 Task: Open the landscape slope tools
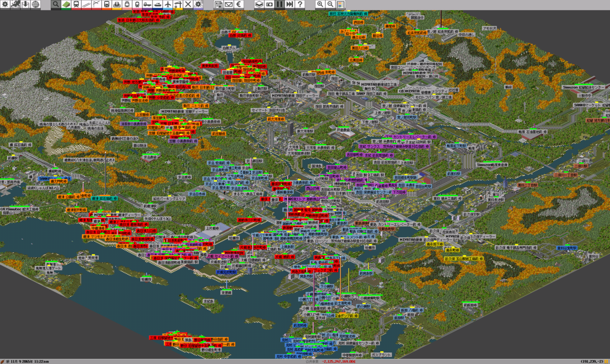(66, 5)
